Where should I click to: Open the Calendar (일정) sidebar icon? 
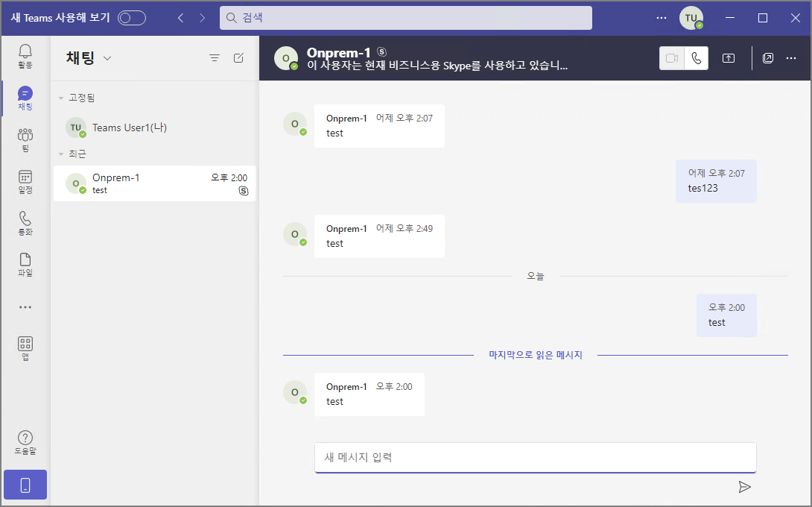pyautogui.click(x=25, y=181)
